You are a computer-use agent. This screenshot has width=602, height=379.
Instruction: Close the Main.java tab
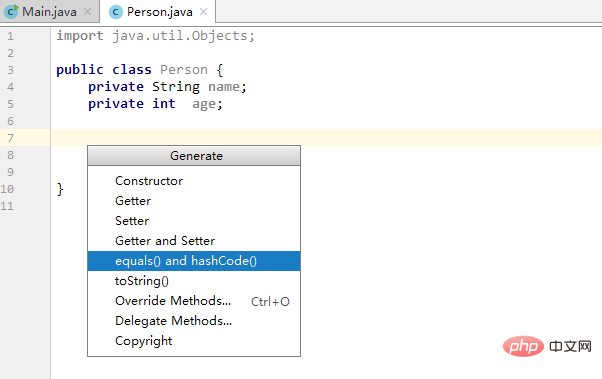pos(88,12)
